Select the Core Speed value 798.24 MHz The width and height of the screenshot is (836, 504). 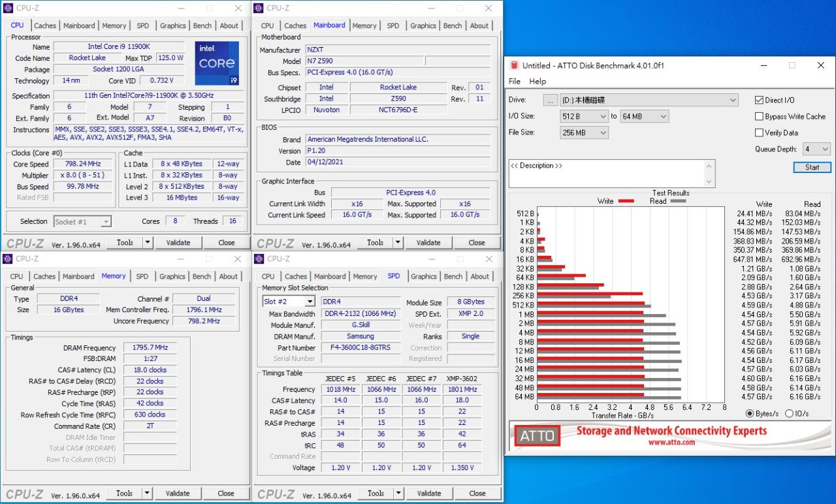pos(83,164)
